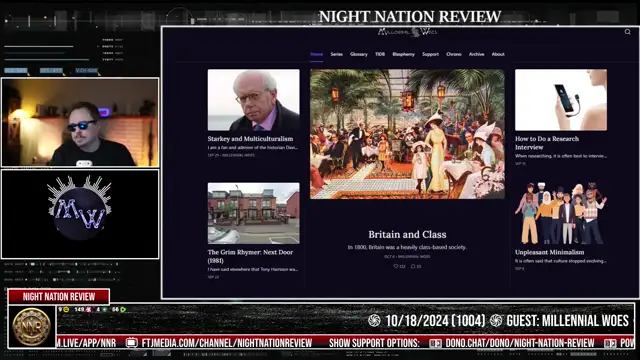This screenshot has width=640, height=360.
Task: Like the Britain and Class post heart icon
Action: click(396, 266)
